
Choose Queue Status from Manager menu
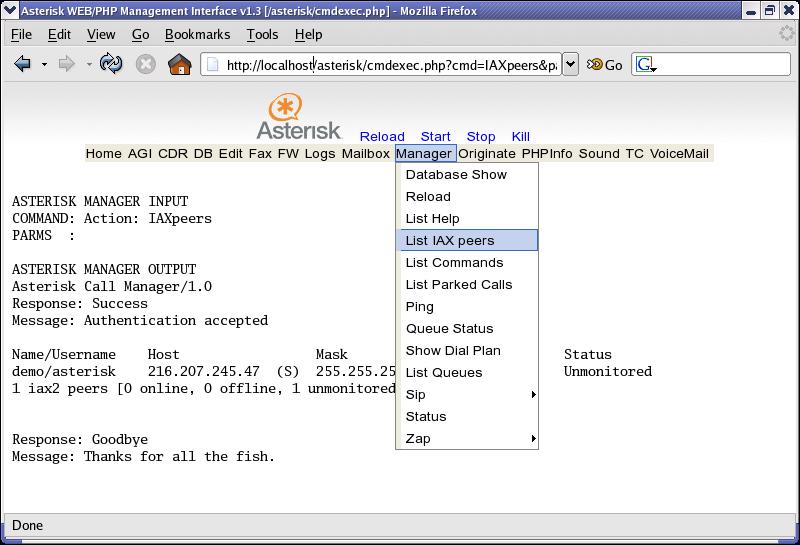[x=449, y=329]
